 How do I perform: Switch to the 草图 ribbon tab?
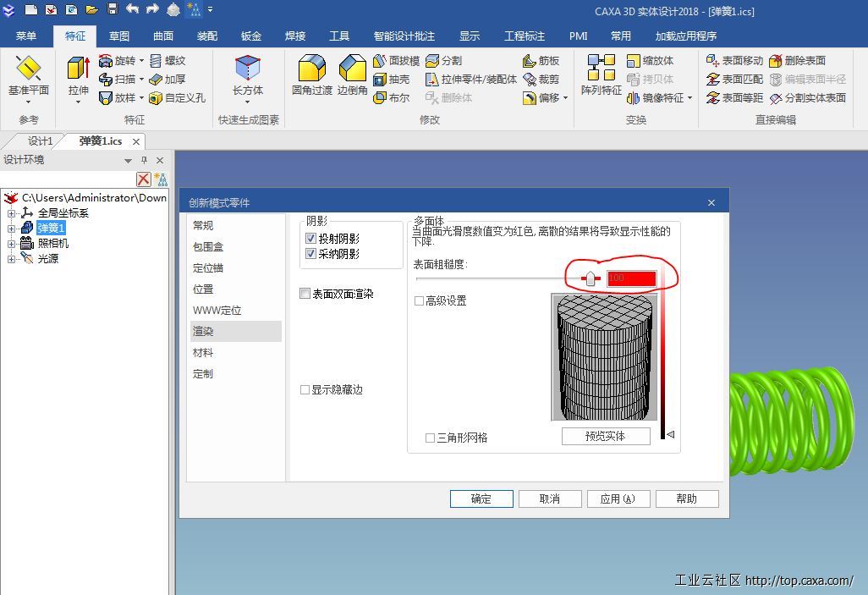[119, 36]
